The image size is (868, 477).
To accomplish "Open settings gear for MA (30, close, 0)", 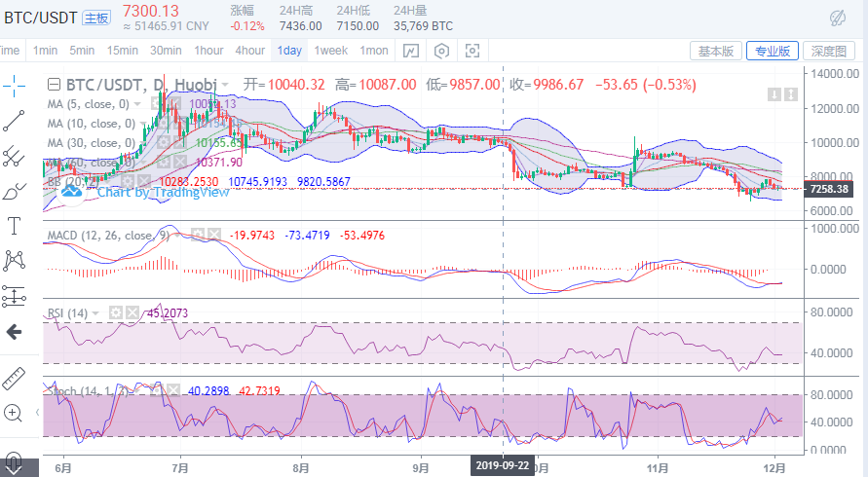I will 163,143.
